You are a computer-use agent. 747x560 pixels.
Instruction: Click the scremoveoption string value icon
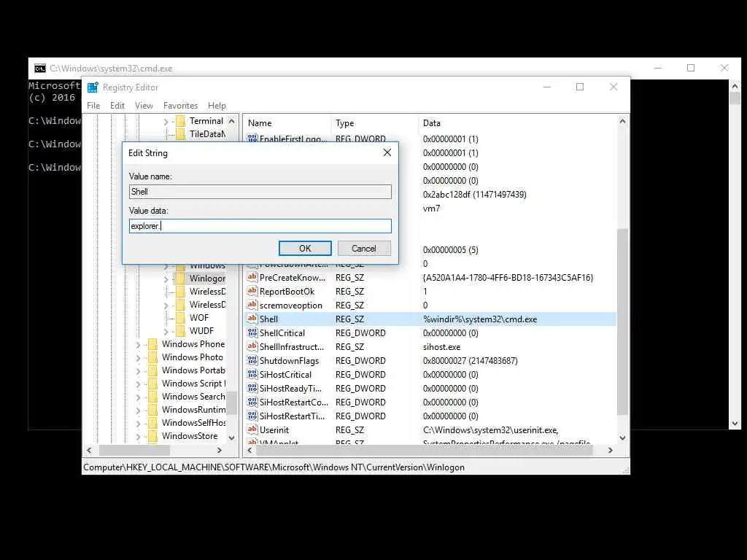(x=252, y=305)
